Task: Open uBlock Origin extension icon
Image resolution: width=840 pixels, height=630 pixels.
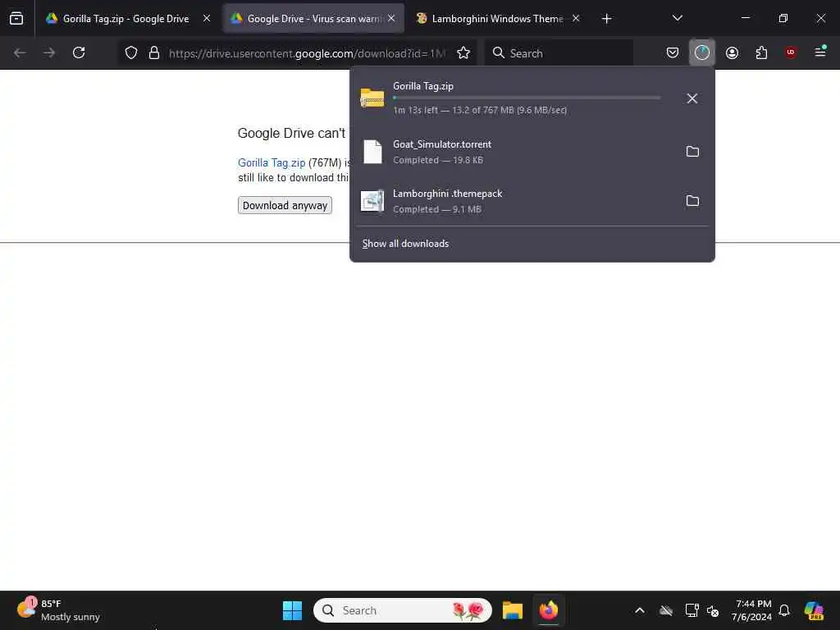Action: coord(791,53)
